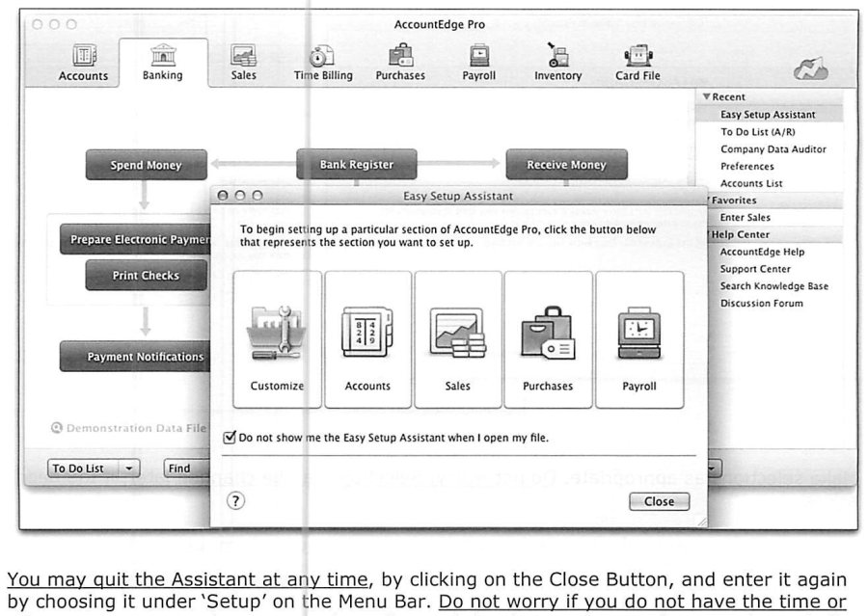Select the Banking tab
This screenshot has width=868, height=616.
[x=163, y=63]
